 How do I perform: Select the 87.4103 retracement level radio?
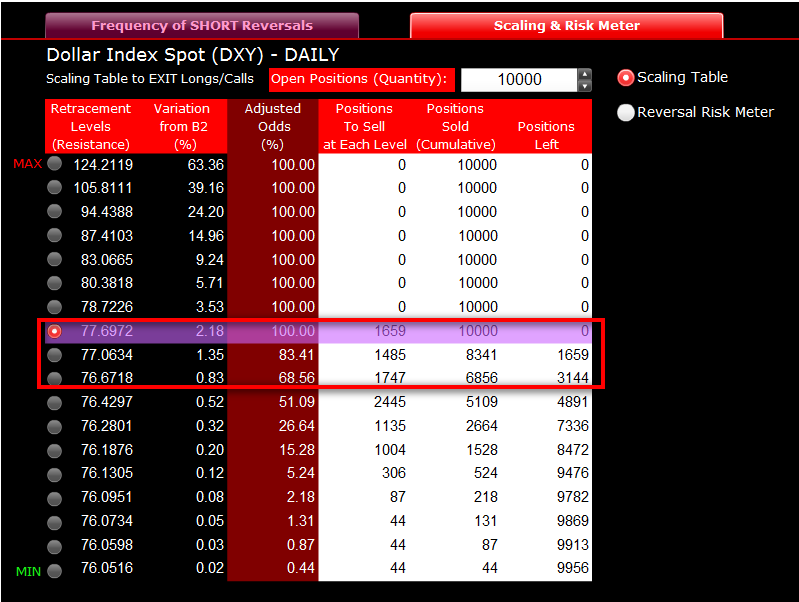55,235
